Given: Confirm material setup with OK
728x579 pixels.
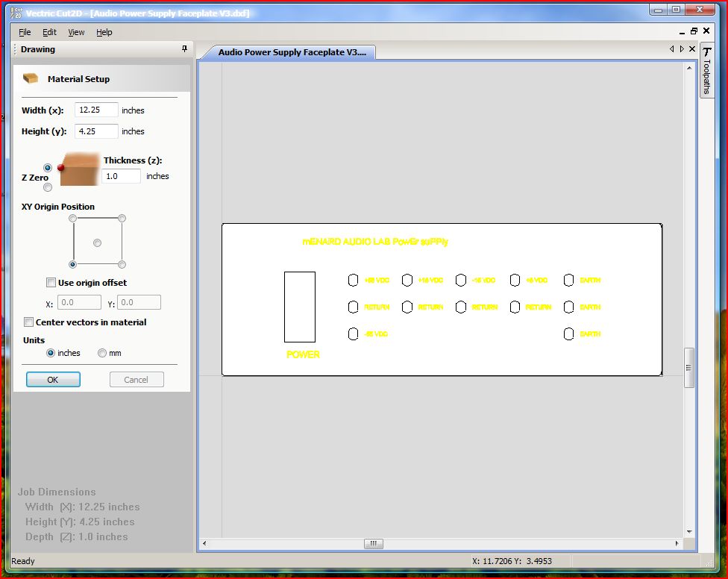Looking at the screenshot, I should click(53, 379).
